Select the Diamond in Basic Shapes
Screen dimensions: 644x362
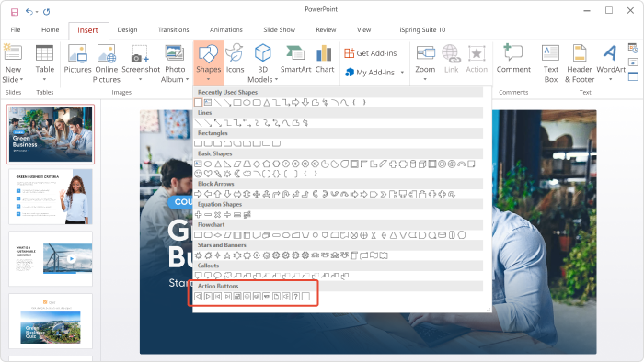257,164
